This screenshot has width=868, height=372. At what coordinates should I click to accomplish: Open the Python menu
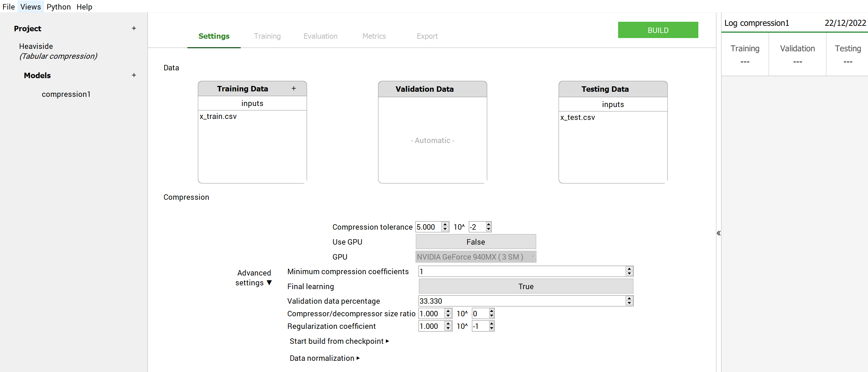[x=58, y=6]
